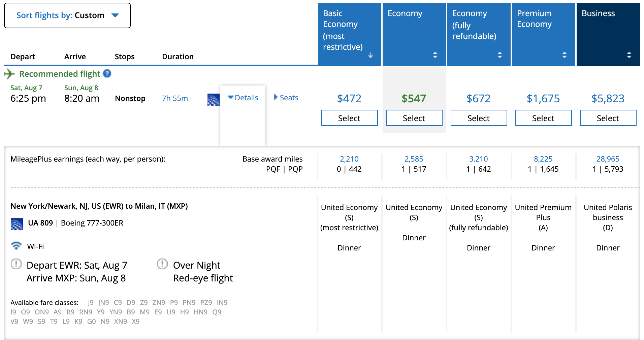Click the J9 fare class

tap(90, 303)
